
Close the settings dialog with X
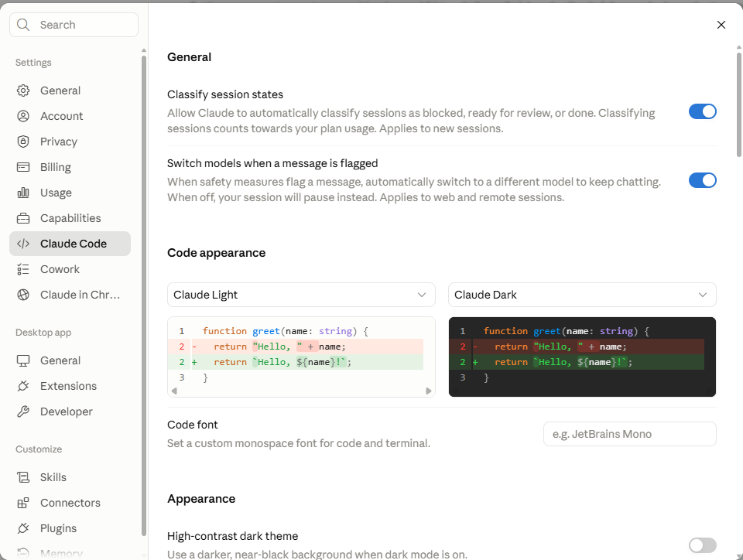pos(721,25)
